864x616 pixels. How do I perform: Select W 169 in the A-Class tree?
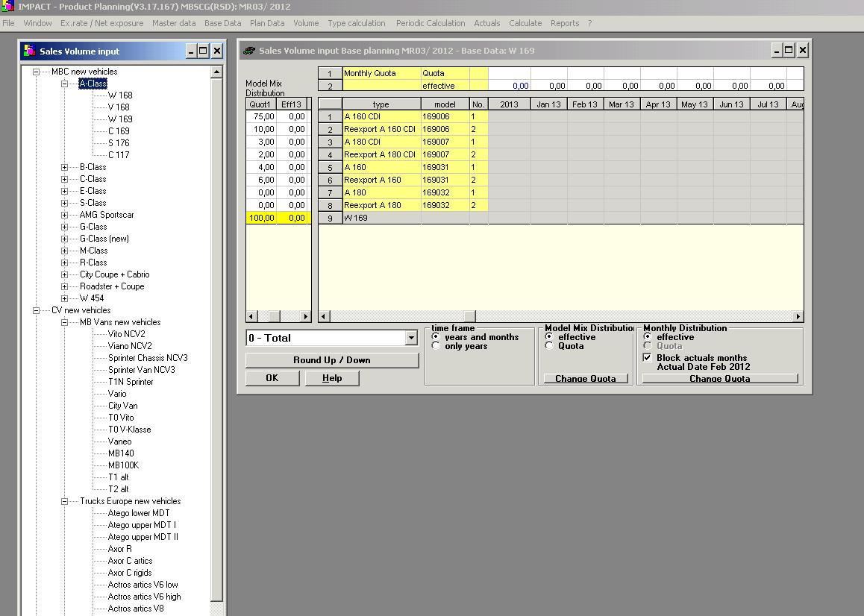[120, 119]
